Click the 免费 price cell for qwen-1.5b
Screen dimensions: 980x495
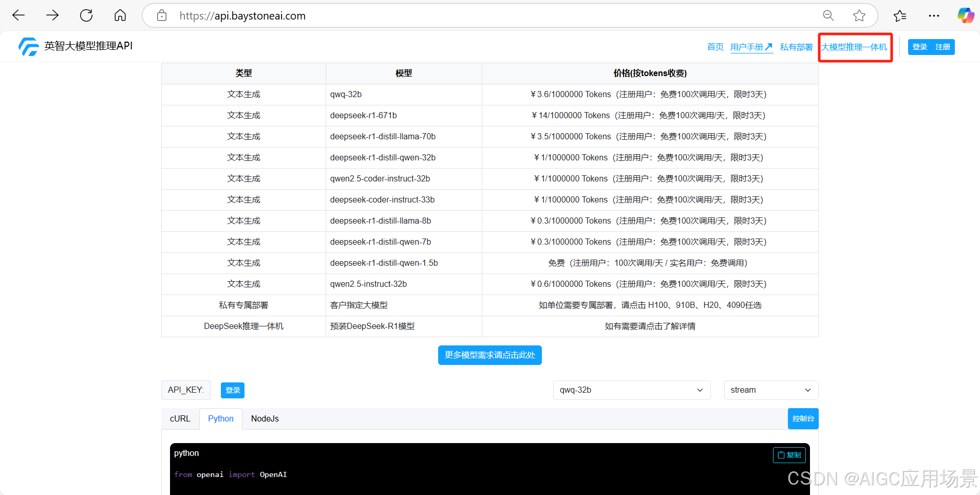click(x=650, y=263)
